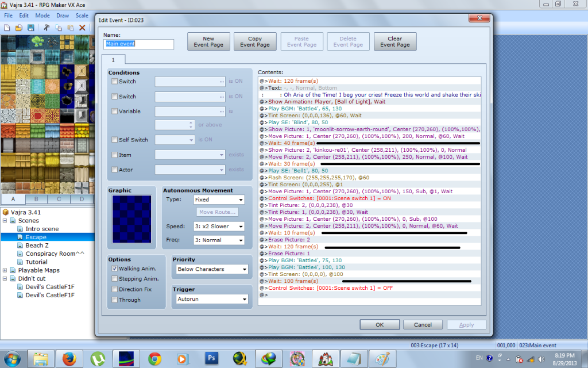
Task: Open the Self Switch letter dropdown
Action: pos(175,140)
